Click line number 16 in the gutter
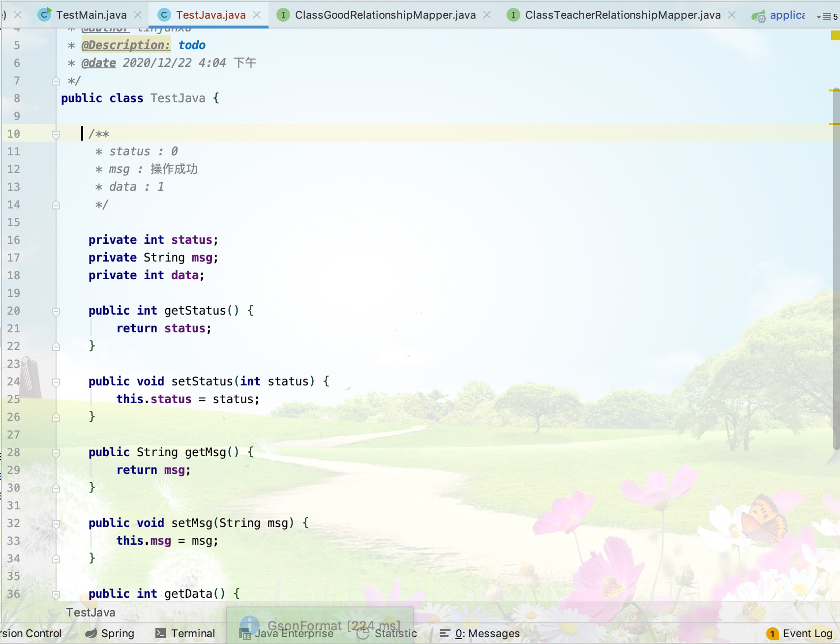This screenshot has height=644, width=840. click(x=14, y=240)
